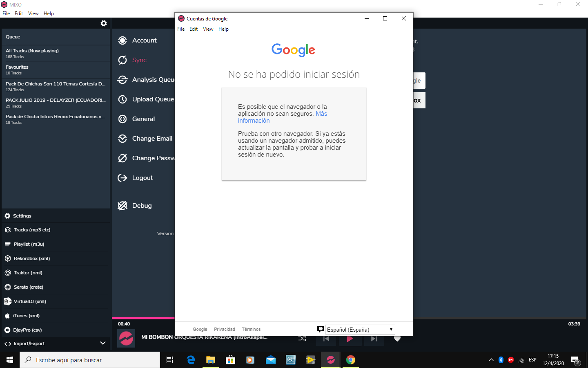
Task: Open the Upload Queue section
Action: (152, 99)
